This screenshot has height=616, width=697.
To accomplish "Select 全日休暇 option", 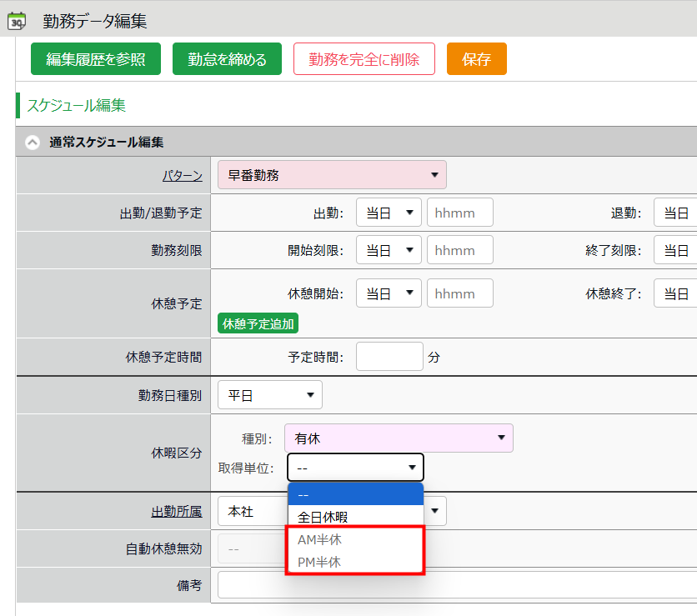I will click(356, 517).
